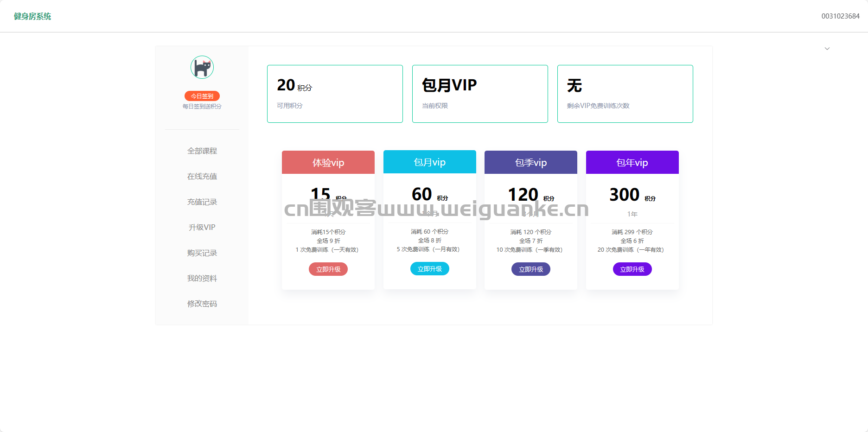This screenshot has height=432, width=868.
Task: Click the 包年vip card header
Action: pyautogui.click(x=632, y=162)
